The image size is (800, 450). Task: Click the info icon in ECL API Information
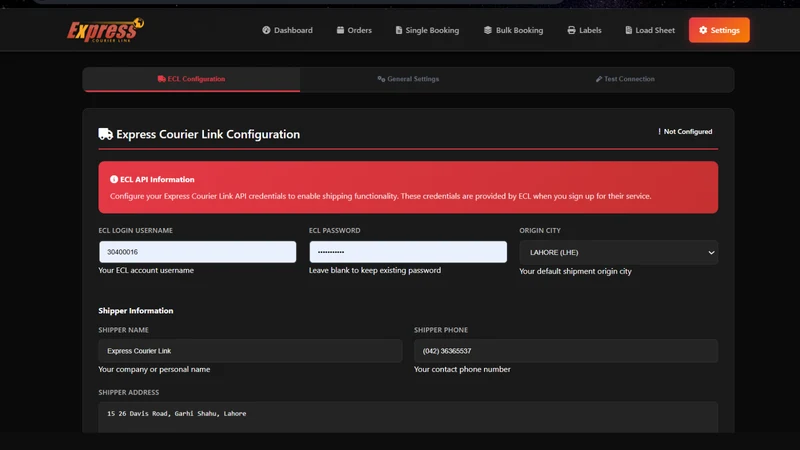click(x=114, y=180)
